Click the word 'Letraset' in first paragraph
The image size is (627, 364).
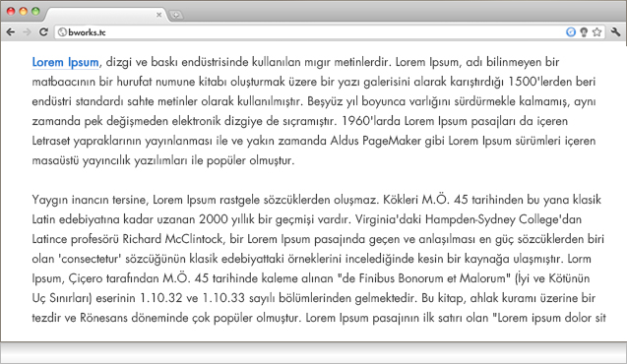click(x=51, y=141)
